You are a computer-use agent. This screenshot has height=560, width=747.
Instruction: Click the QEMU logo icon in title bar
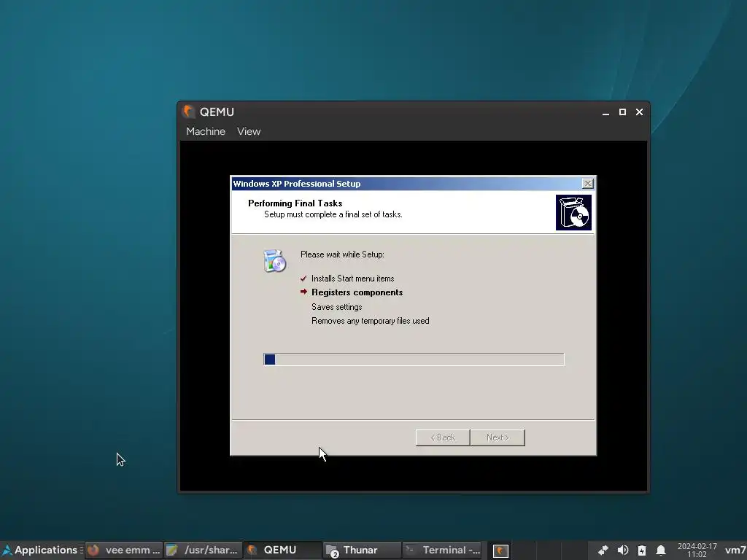click(x=189, y=112)
